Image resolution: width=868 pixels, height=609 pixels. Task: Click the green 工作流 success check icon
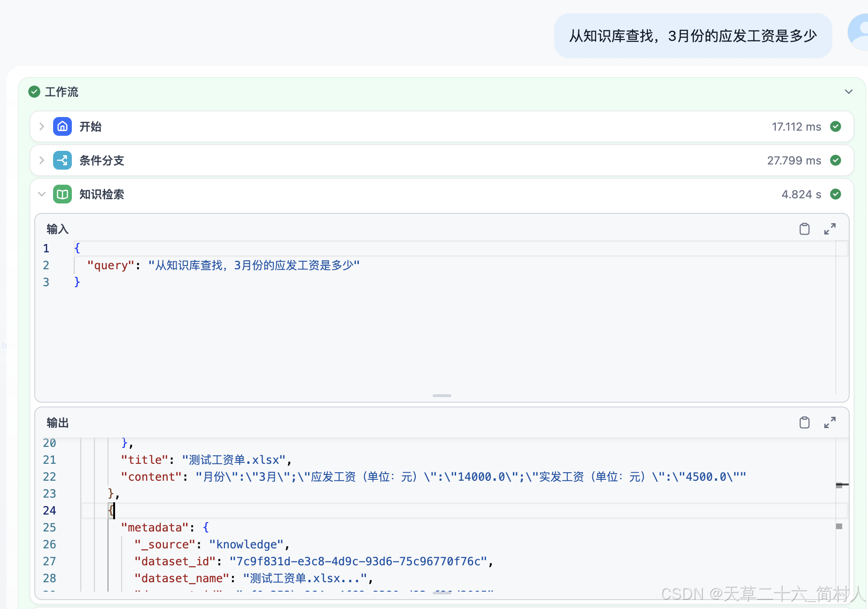tap(34, 92)
